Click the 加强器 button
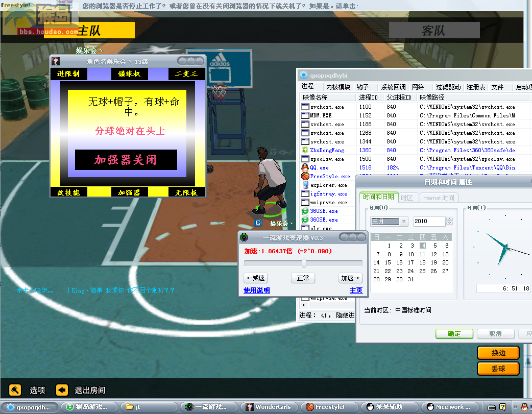 129,192
